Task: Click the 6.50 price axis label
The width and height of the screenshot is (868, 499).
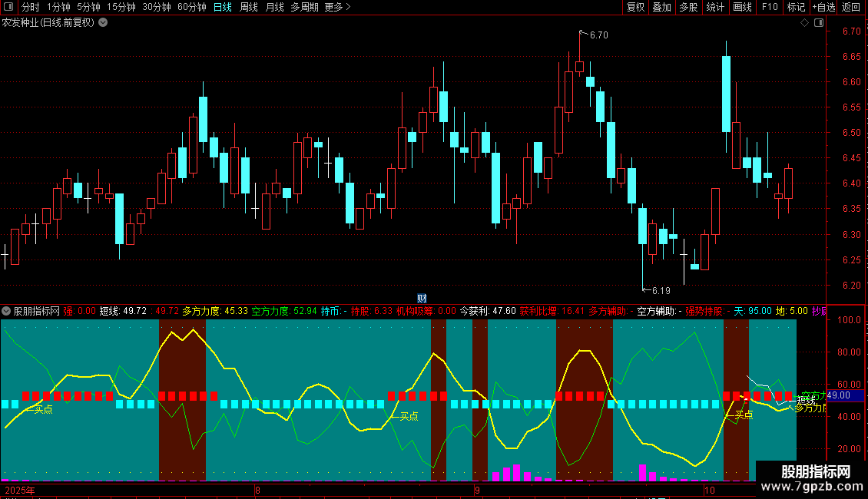Action: point(851,133)
